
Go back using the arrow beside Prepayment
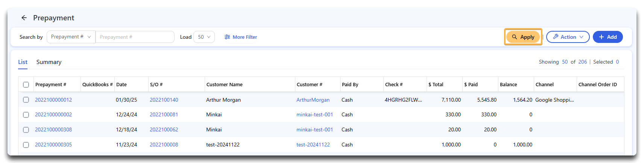[x=24, y=18]
